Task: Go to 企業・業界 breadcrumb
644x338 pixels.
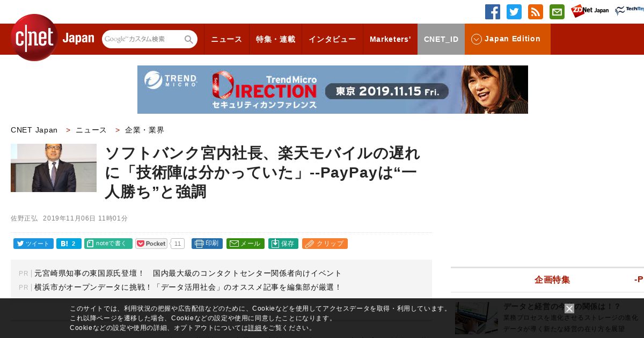Action: 145,130
